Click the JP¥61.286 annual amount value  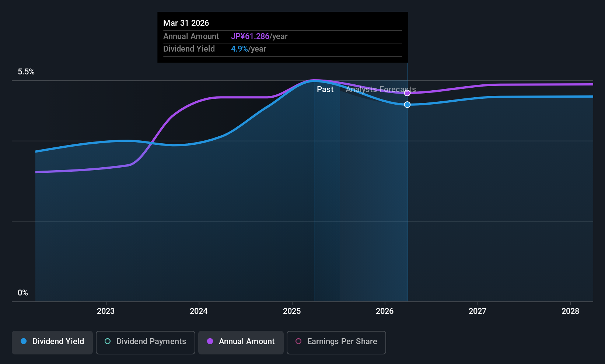click(x=250, y=36)
